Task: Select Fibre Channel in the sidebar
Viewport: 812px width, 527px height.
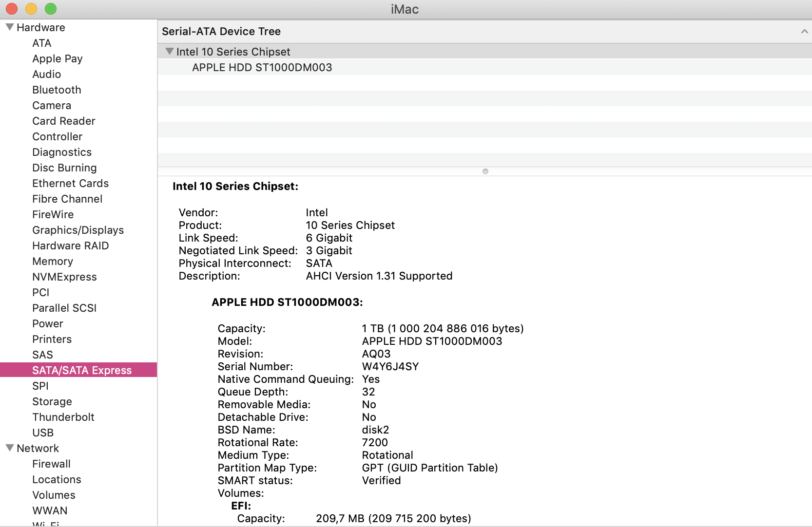Action: (67, 199)
